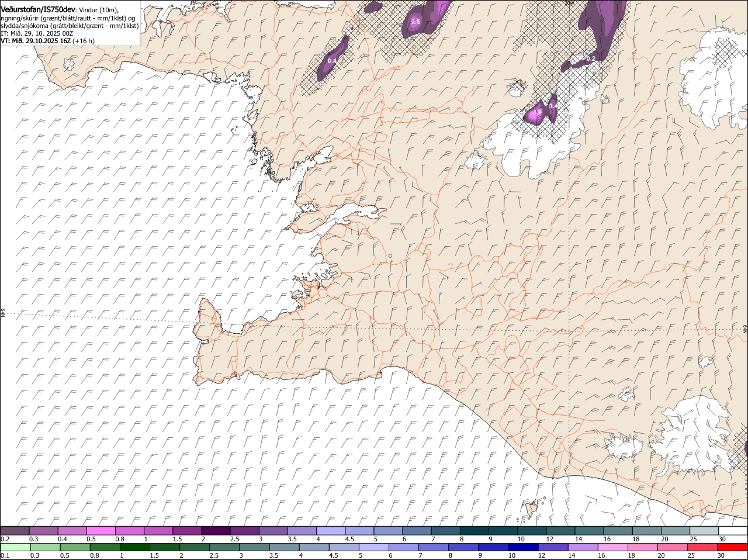Click the Veðurstofan/IS750dev map title
This screenshot has height=560, width=748.
coord(38,10)
